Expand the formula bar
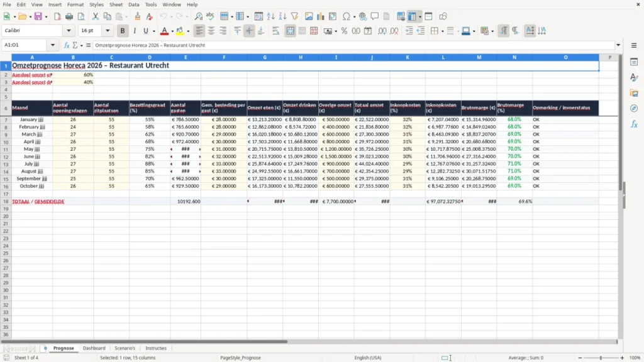644x362 pixels. [618, 45]
